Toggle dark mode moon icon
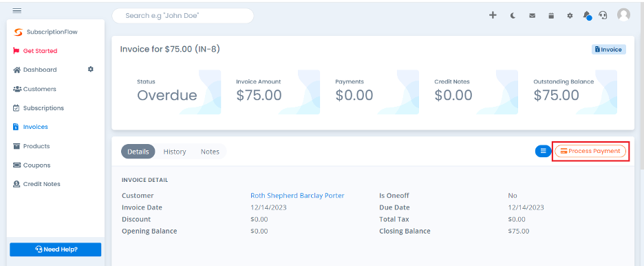This screenshot has height=266, width=644. point(513,16)
